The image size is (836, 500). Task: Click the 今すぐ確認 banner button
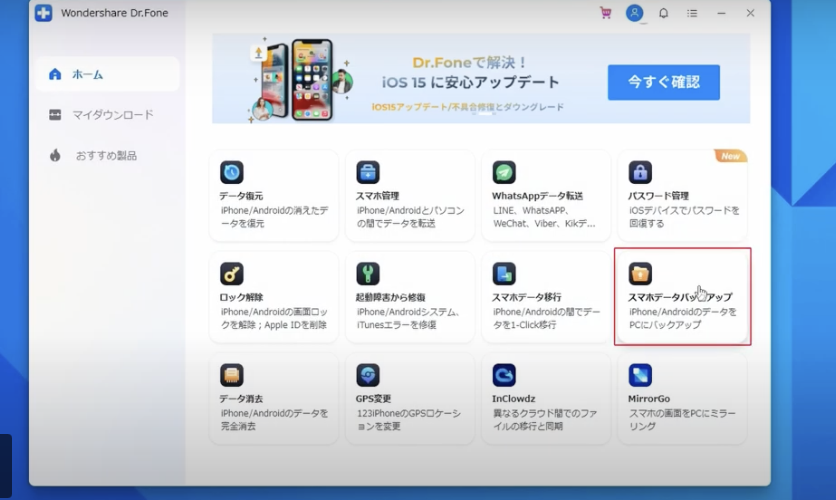tap(663, 82)
